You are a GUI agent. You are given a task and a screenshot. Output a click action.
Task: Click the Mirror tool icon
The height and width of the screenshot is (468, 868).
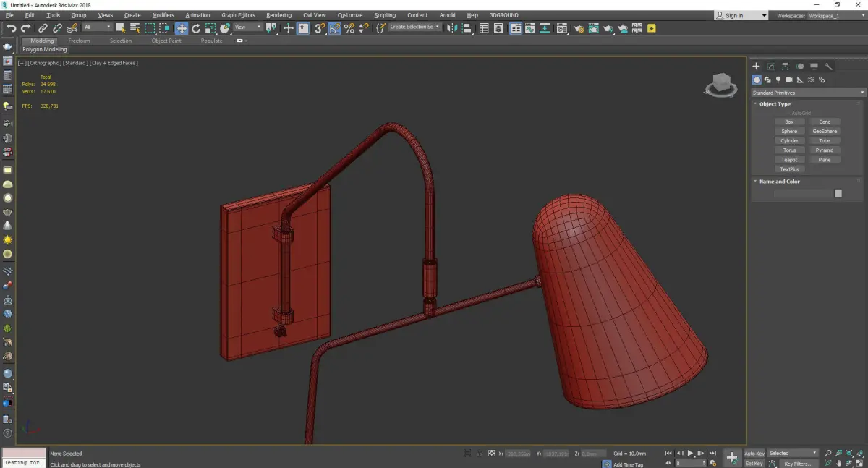[x=452, y=28]
